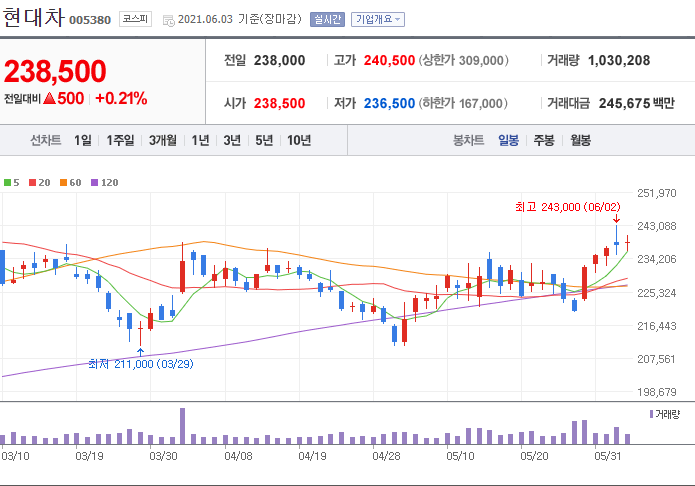
Task: Click the 저가 value 236,500
Action: point(389,103)
